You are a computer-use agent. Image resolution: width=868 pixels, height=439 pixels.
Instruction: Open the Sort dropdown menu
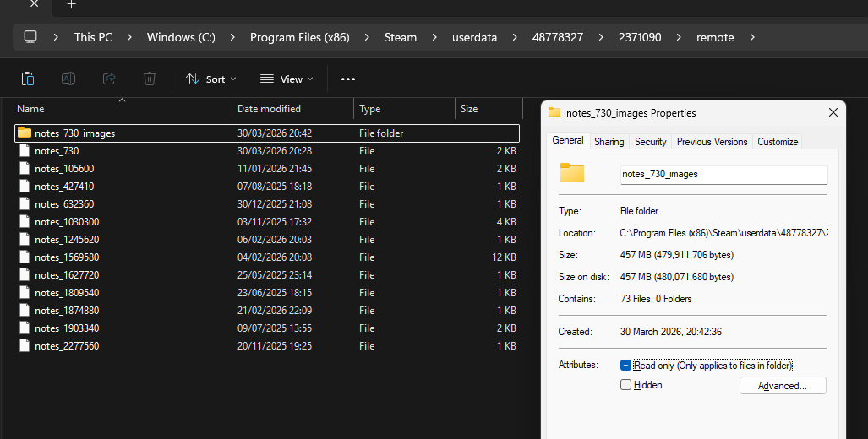coord(211,79)
